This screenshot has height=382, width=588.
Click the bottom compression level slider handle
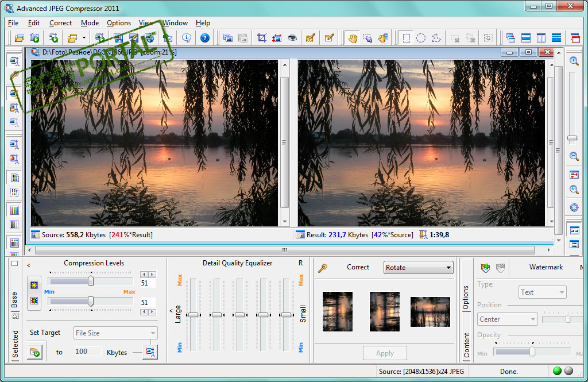(x=91, y=301)
